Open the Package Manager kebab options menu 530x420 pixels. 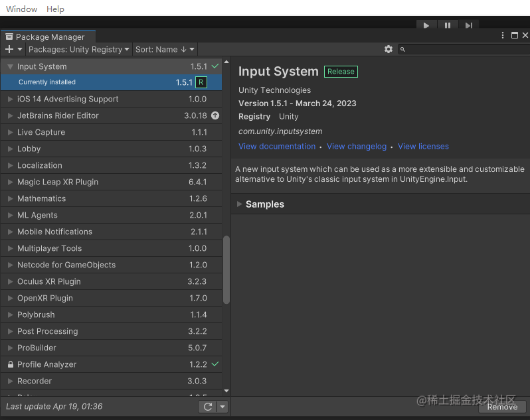click(503, 35)
